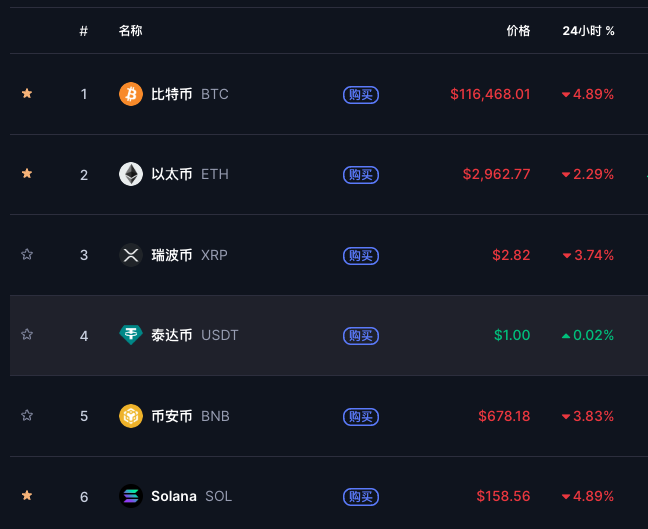Open the 以太币 ETH coin page link
Screen dimensions: 648x529
(190, 174)
